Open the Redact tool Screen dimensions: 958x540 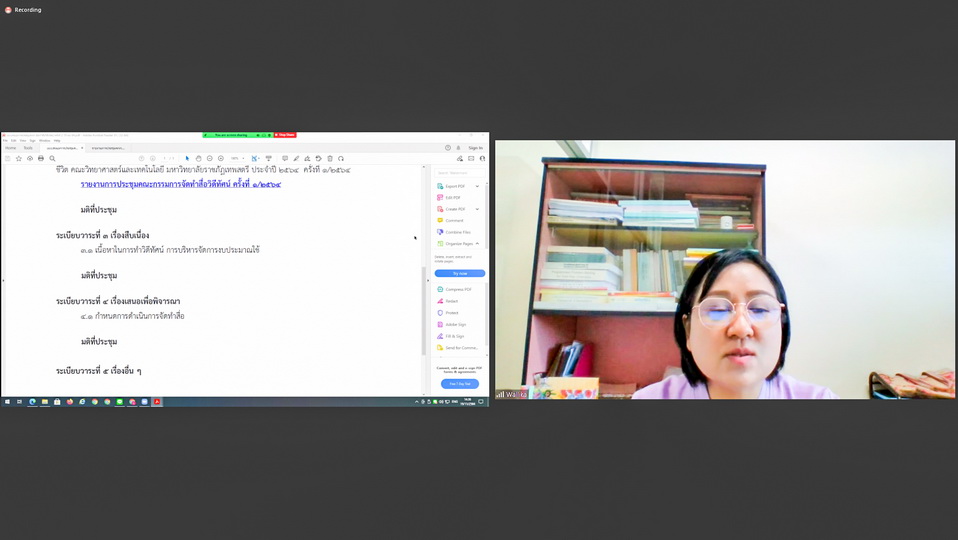[451, 301]
